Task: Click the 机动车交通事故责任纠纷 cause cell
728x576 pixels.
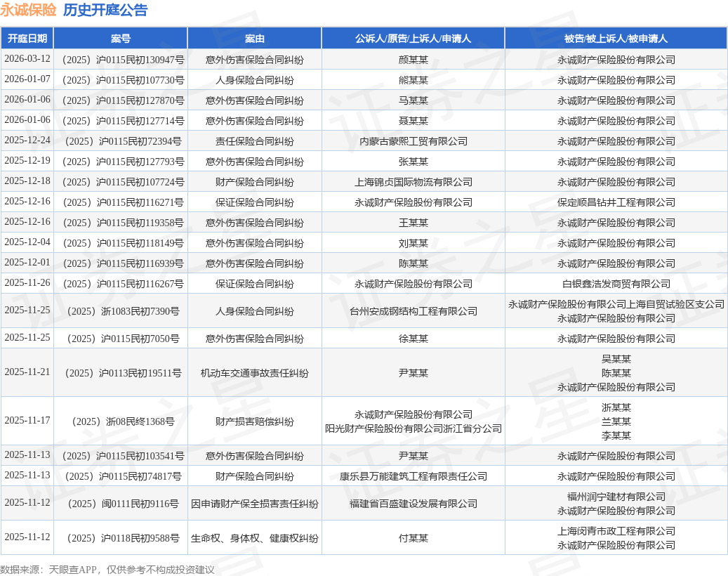Action: (x=254, y=374)
